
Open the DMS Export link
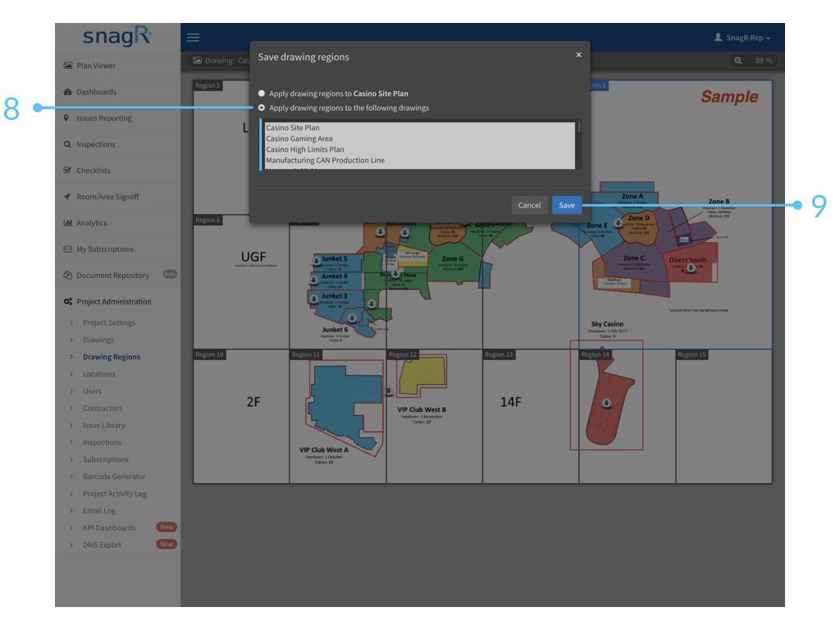(x=102, y=545)
